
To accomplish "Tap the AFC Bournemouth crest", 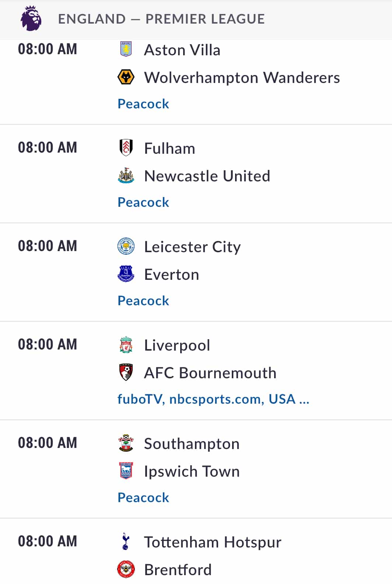I will click(126, 372).
